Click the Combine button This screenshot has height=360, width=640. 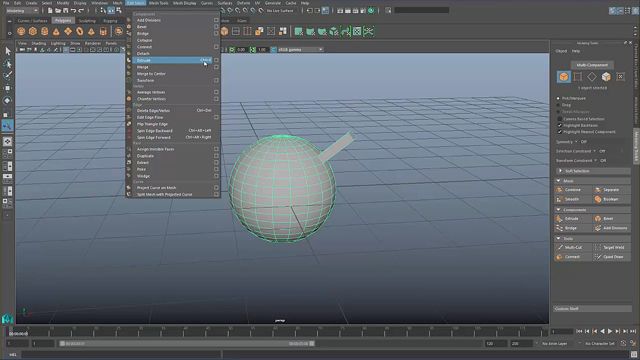572,190
